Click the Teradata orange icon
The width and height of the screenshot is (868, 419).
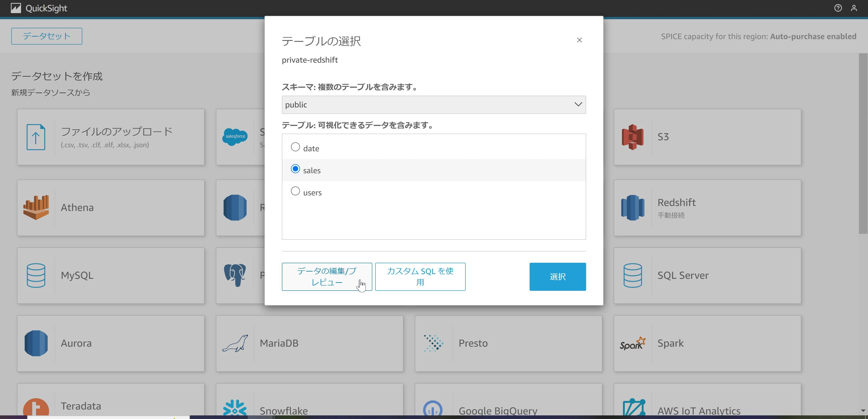(36, 407)
